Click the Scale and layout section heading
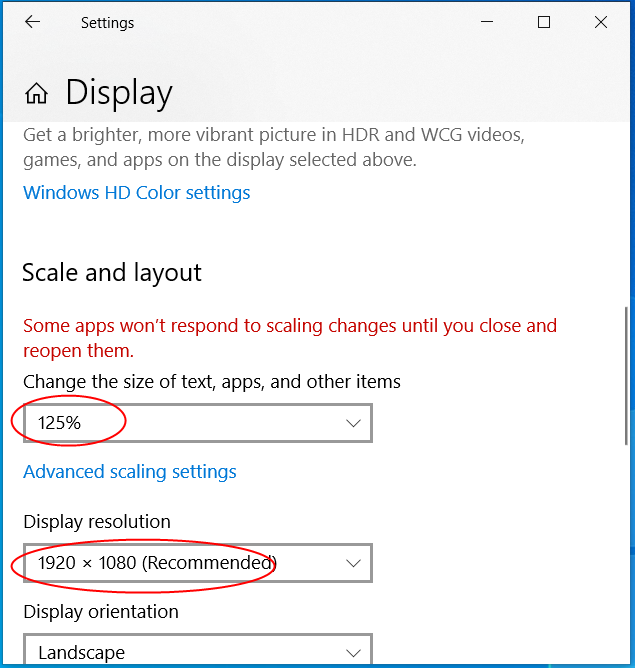Viewport: 635px width, 668px height. pyautogui.click(x=112, y=273)
